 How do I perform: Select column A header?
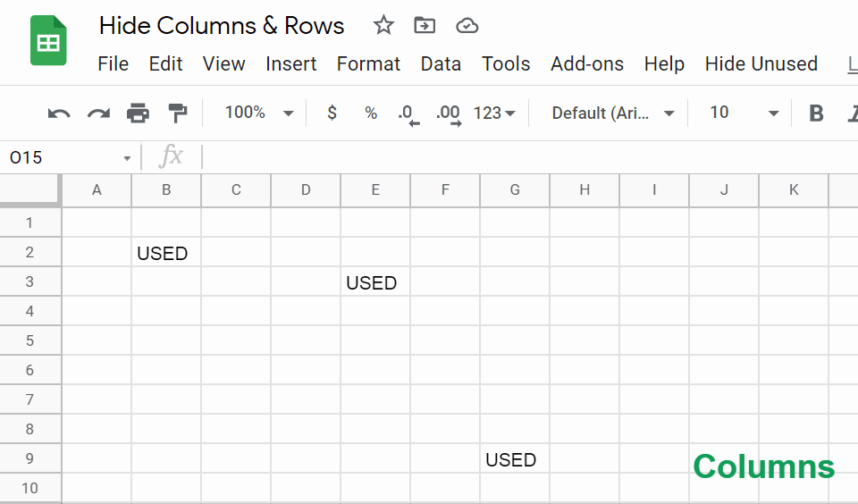tap(97, 189)
